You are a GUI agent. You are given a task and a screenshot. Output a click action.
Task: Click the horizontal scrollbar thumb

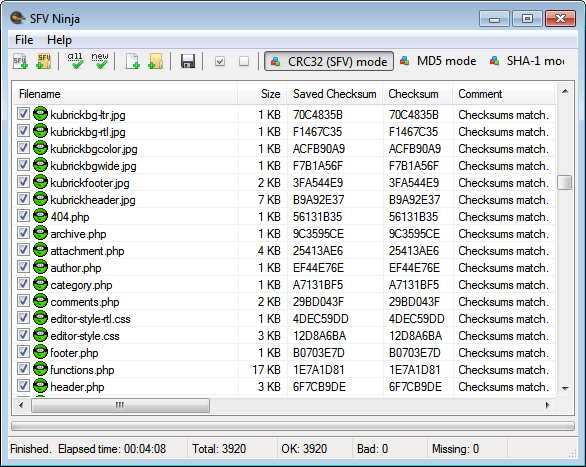(x=120, y=405)
